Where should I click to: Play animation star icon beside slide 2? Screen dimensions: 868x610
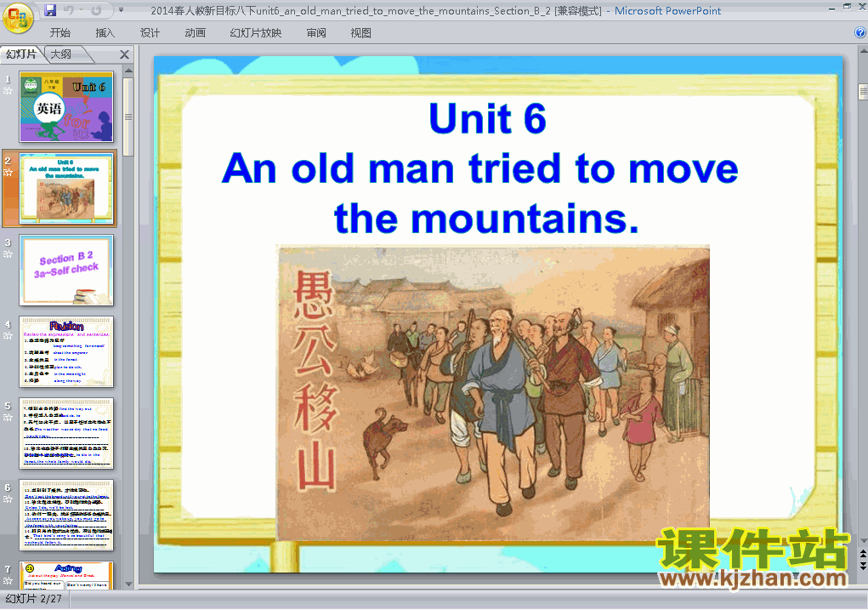(8, 173)
